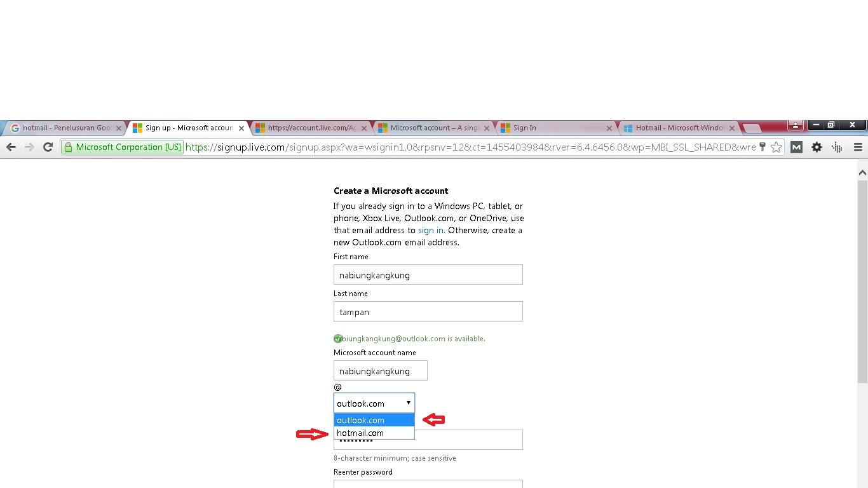Click the outlook.com is available message
The height and width of the screenshot is (488, 868).
tap(409, 339)
